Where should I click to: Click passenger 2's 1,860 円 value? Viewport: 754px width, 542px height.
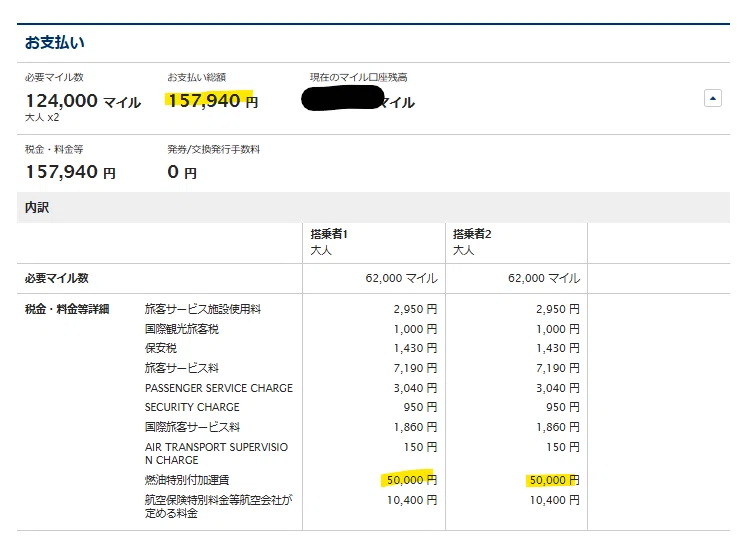[558, 427]
